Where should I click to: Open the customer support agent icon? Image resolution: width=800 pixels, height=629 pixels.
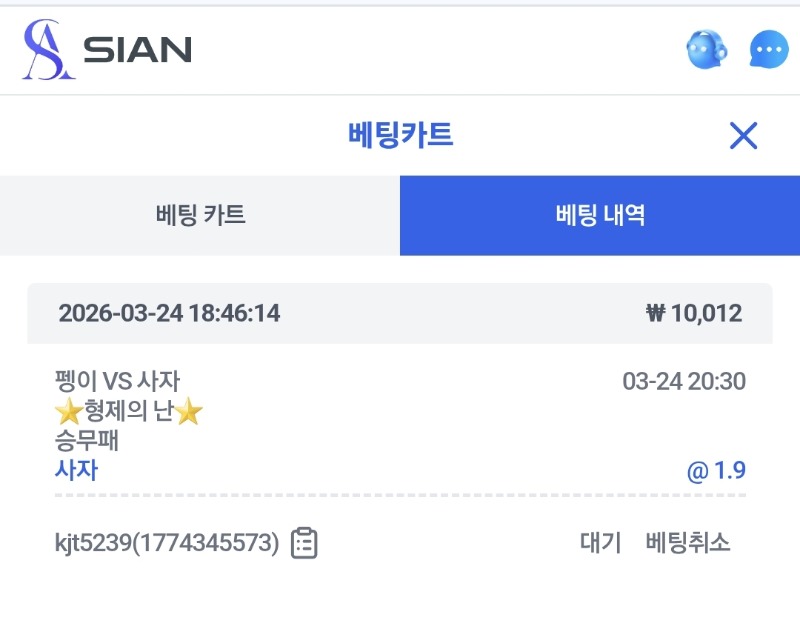tap(706, 49)
